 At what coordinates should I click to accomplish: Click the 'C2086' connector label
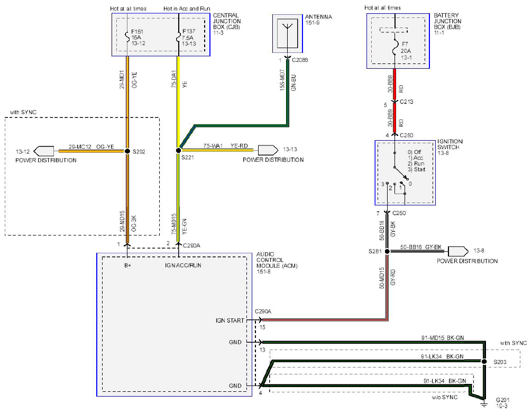coord(300,60)
